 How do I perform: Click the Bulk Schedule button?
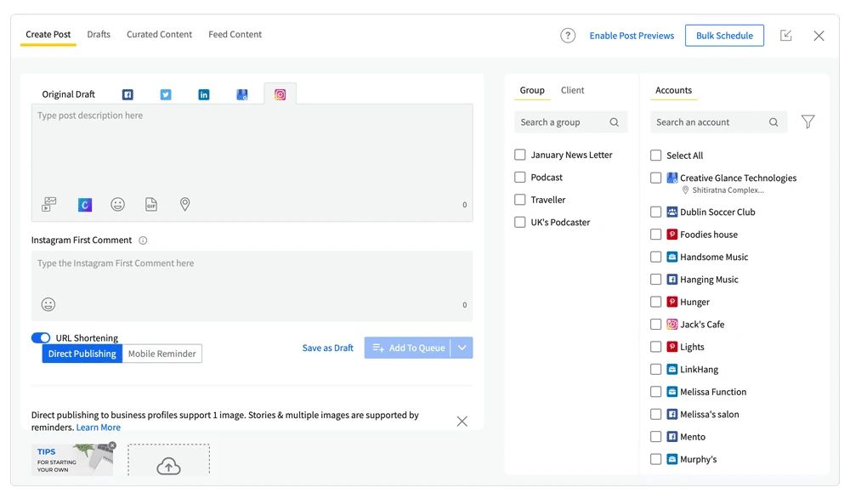[x=724, y=36]
